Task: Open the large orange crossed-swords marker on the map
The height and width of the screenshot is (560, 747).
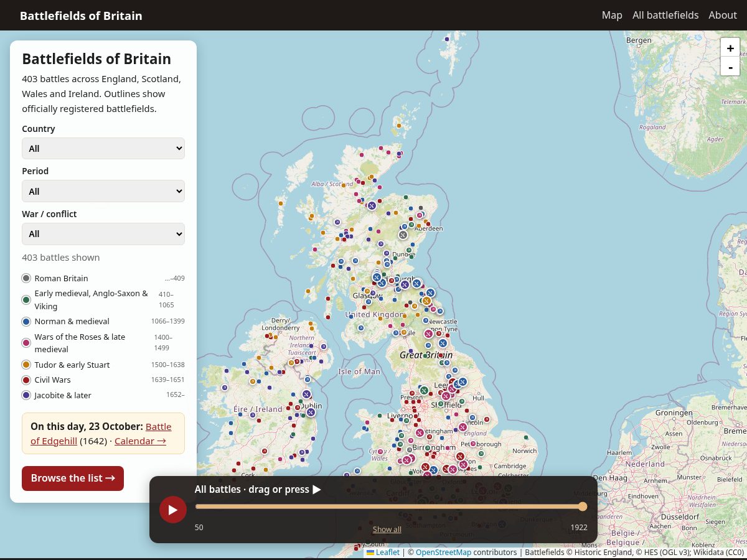Action: [x=426, y=301]
